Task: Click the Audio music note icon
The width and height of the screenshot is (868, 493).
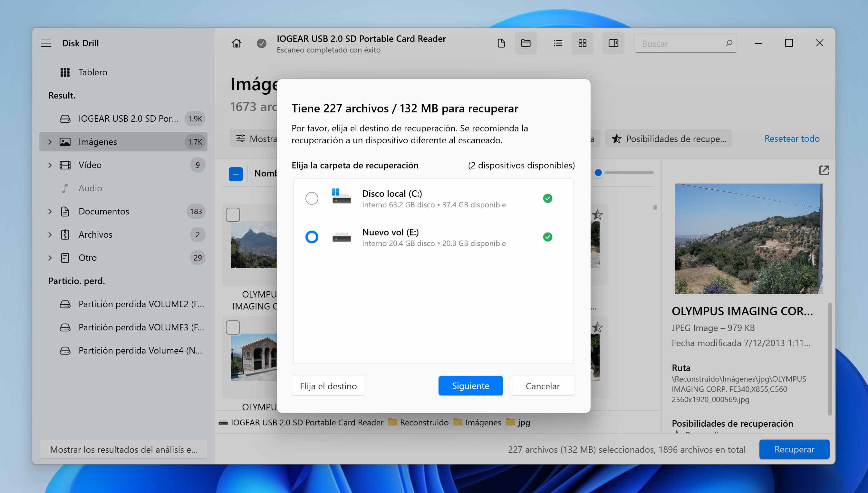Action: click(x=65, y=188)
